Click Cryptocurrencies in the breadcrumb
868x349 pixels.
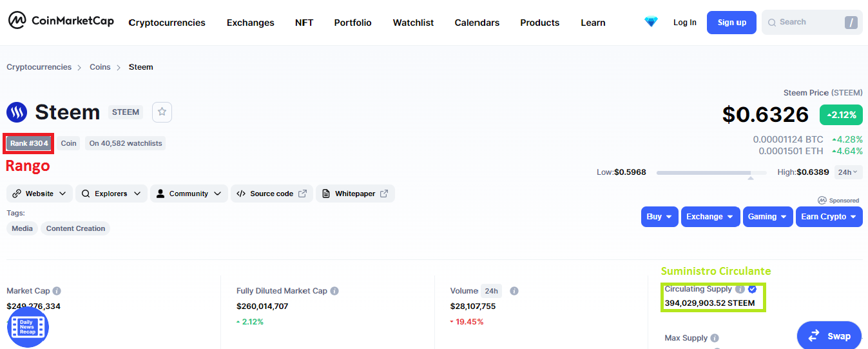(39, 67)
